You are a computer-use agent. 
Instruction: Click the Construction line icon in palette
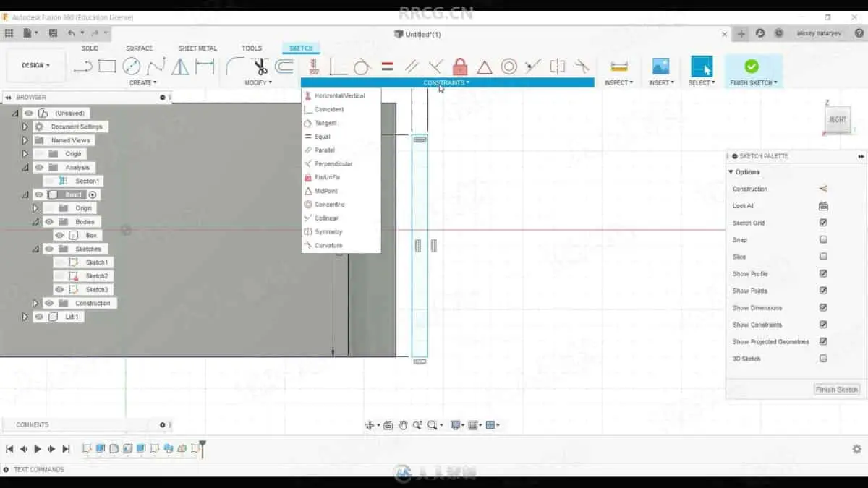823,189
